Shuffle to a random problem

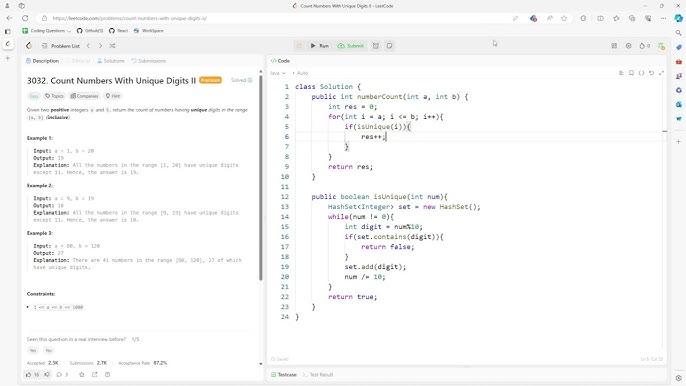click(112, 46)
